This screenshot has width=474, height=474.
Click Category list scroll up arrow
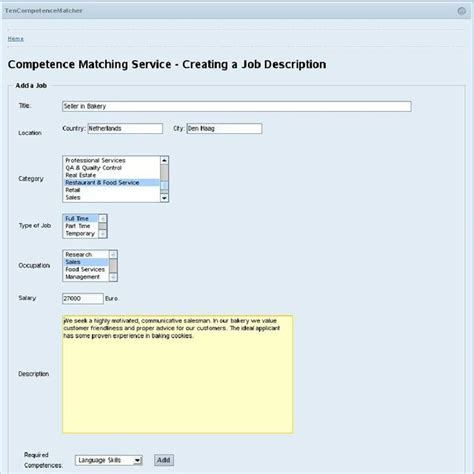pos(164,160)
